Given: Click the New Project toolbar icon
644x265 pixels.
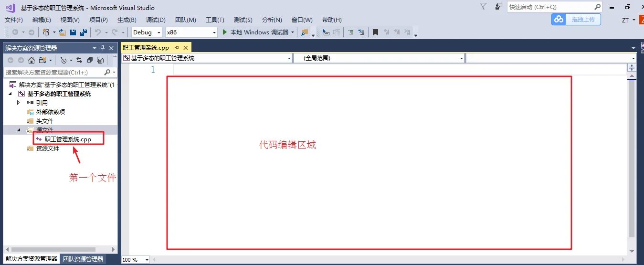Looking at the screenshot, I should pos(46,32).
